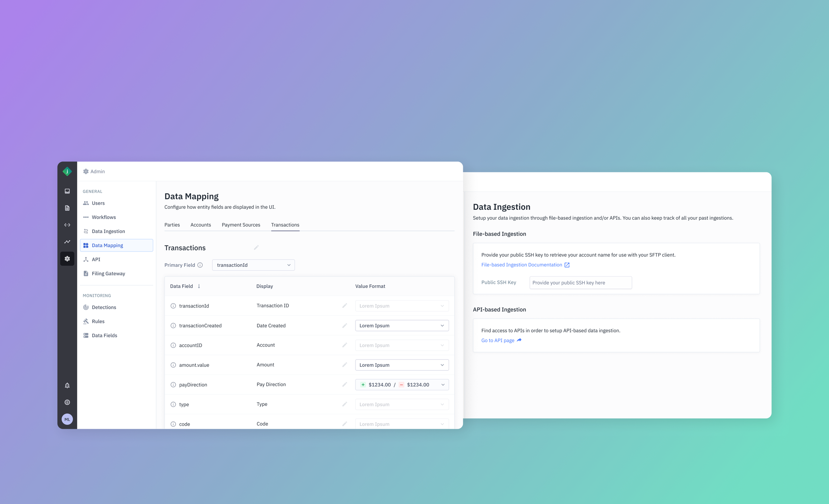
Task: Open payDirection $1234.00 format dropdown
Action: tap(402, 385)
